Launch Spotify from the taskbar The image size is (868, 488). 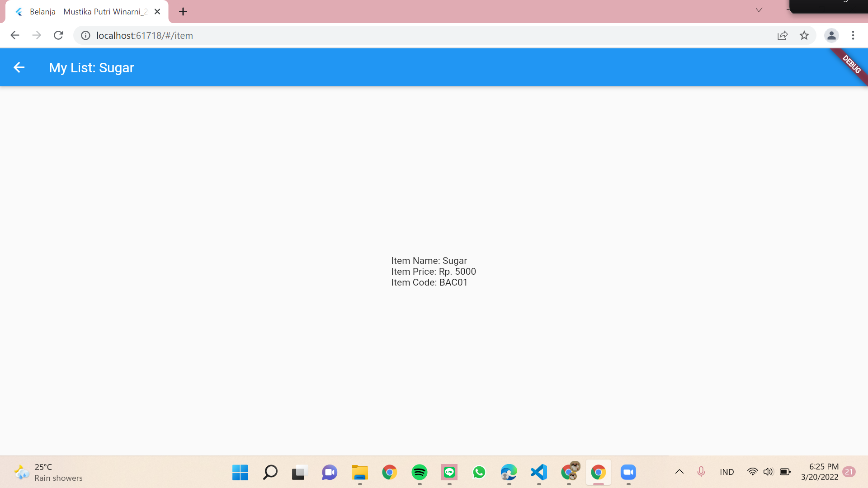[420, 472]
